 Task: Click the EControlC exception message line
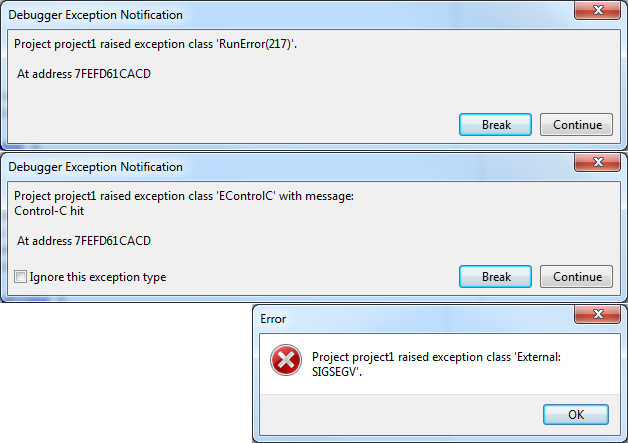(184, 195)
